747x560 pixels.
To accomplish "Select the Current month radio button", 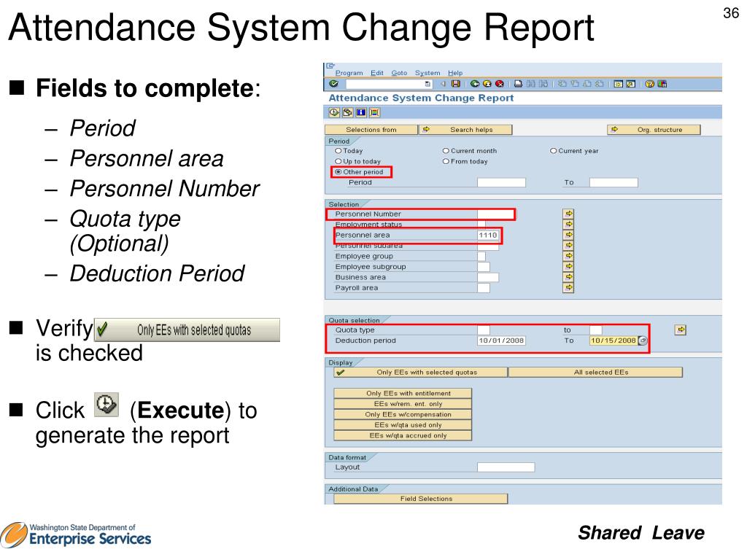I will coord(446,150).
